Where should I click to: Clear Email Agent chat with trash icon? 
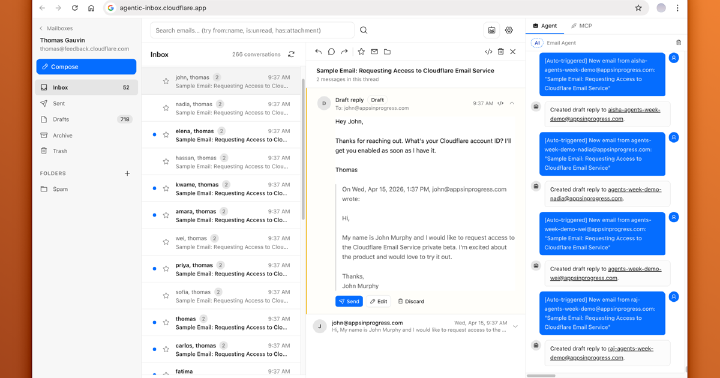point(678,43)
